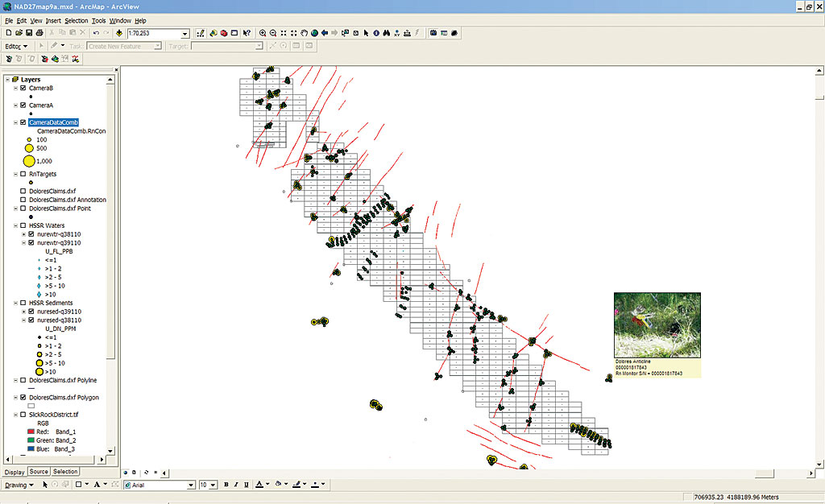
Task: Open the Insert menu
Action: pyautogui.click(x=53, y=21)
